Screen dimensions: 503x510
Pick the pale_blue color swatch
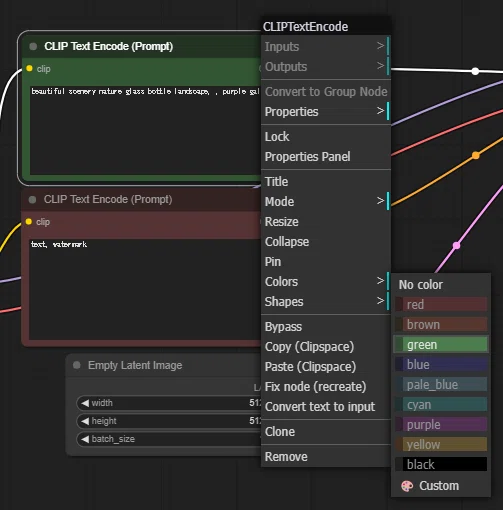tap(441, 384)
